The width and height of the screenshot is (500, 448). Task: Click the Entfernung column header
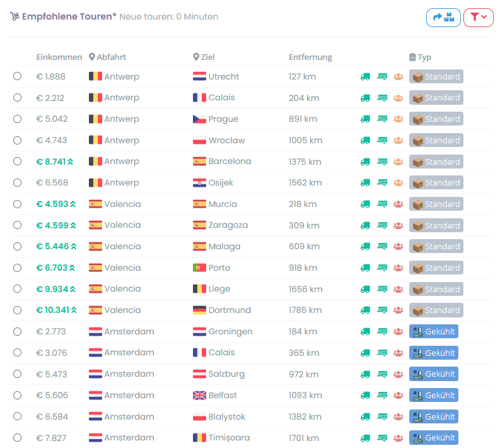310,57
